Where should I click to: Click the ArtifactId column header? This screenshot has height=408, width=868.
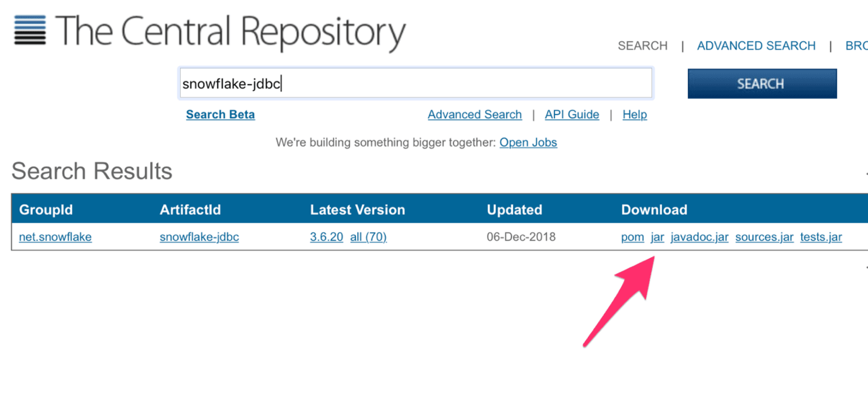190,210
